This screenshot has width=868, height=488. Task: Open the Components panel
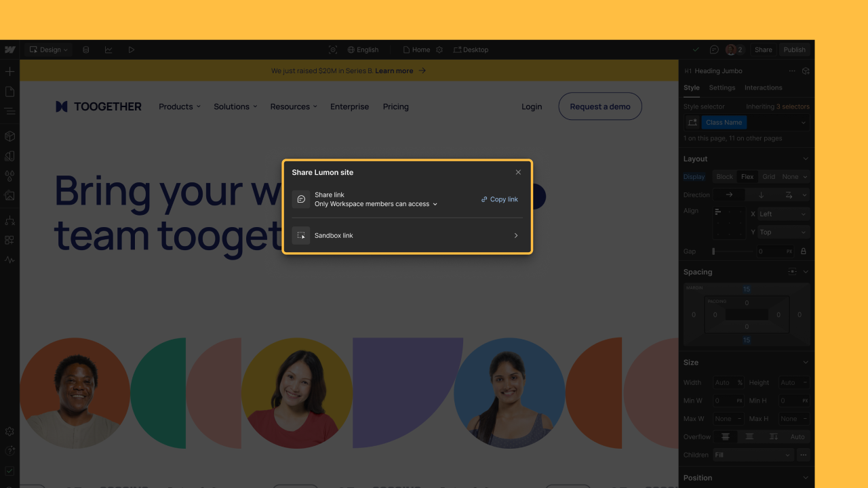9,136
